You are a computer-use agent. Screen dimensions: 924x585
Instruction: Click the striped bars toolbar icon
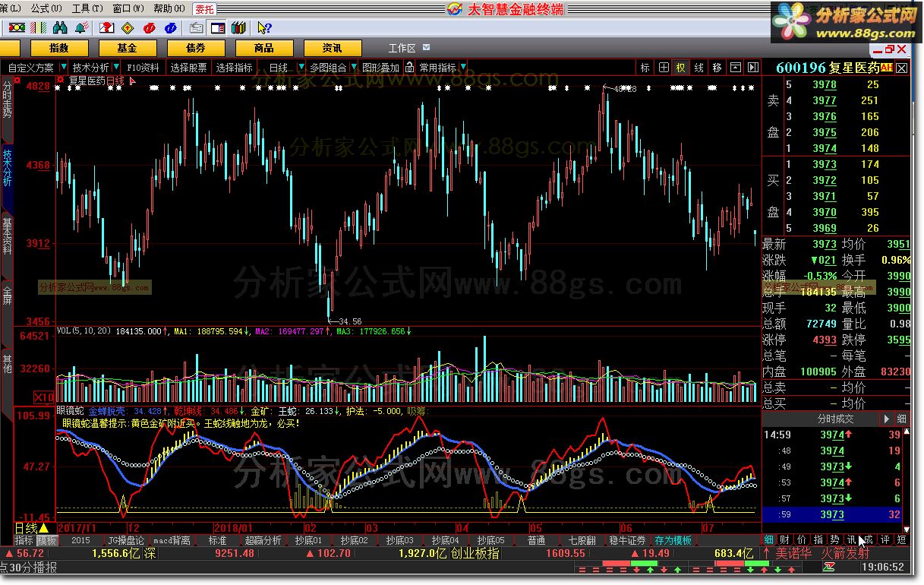click(37, 28)
